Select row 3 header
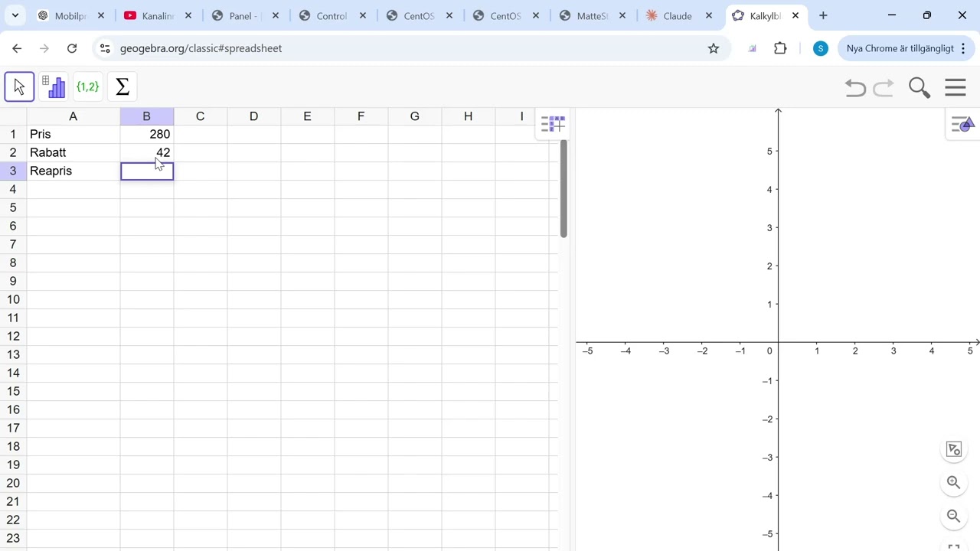Image resolution: width=980 pixels, height=551 pixels. [x=13, y=171]
